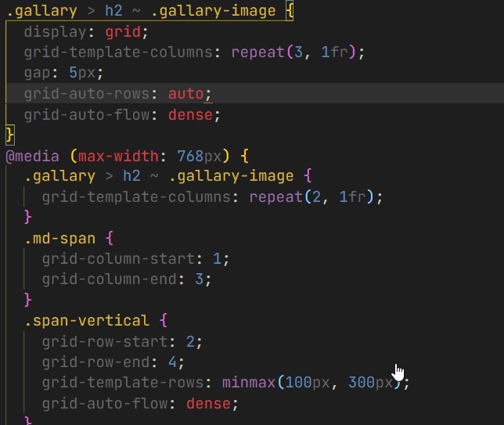Click '@media' keyword
Viewport: 504px width, 425px height.
point(32,157)
